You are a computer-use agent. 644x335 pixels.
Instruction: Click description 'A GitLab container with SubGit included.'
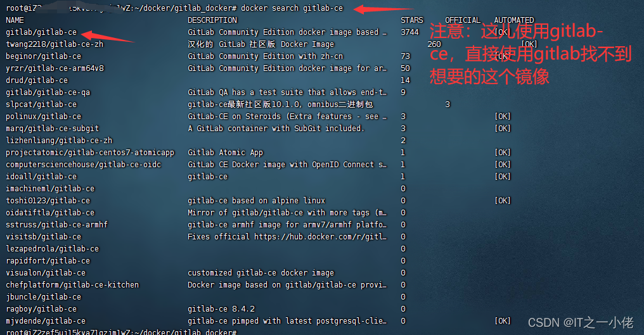point(276,128)
